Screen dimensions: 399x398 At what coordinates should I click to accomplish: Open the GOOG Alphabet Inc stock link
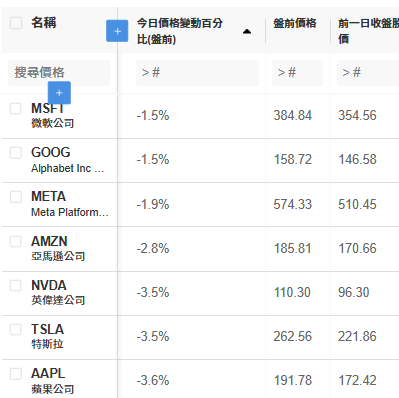68,160
